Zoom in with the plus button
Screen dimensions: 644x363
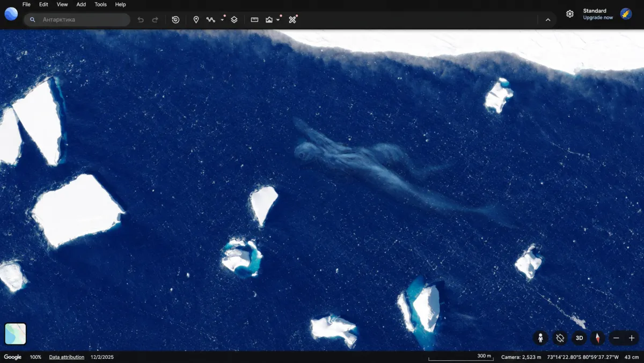[x=632, y=338]
